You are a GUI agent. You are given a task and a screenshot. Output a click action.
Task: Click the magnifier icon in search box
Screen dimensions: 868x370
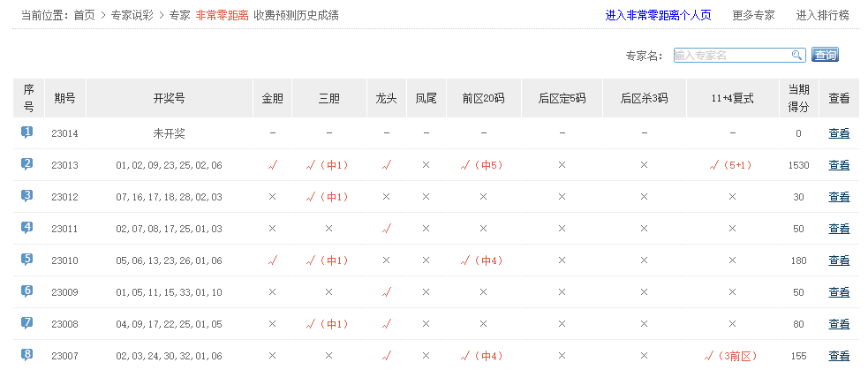tap(796, 56)
